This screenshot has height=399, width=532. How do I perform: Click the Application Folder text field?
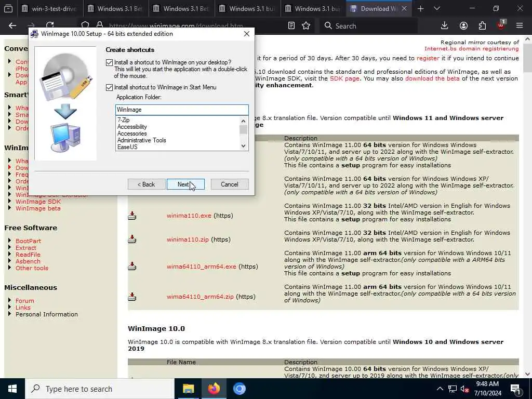pos(182,110)
